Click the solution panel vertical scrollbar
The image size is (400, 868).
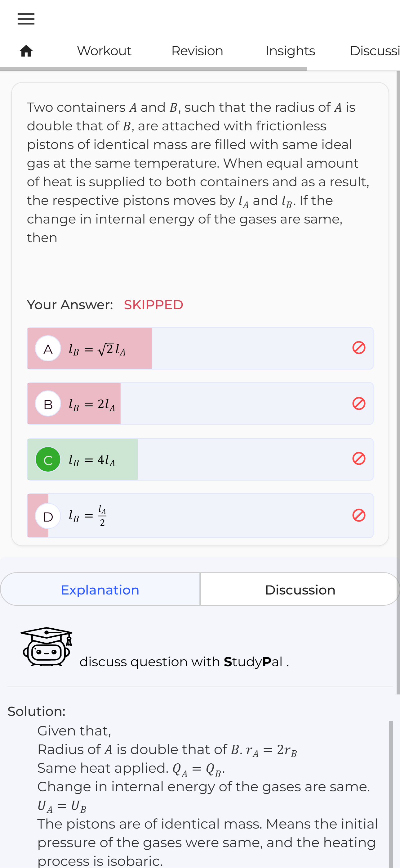pos(391,792)
